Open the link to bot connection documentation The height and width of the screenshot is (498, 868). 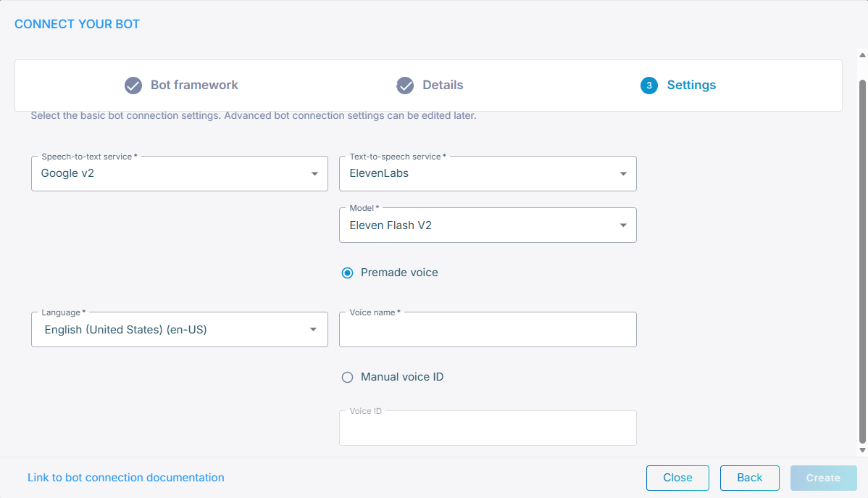[x=126, y=478]
